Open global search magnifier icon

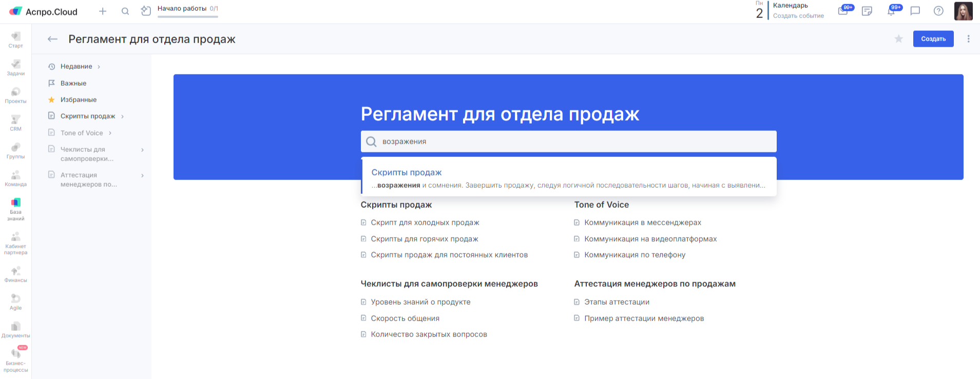[125, 11]
